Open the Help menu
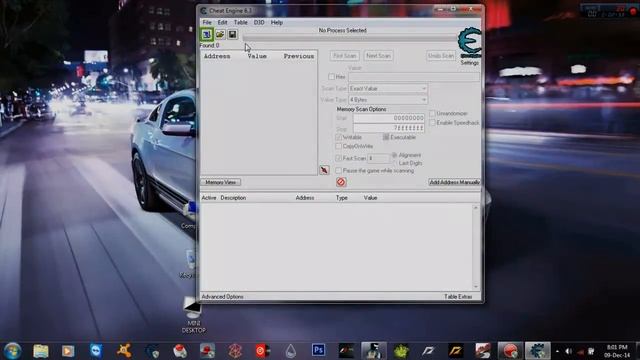This screenshot has height=360, width=640. point(277,22)
